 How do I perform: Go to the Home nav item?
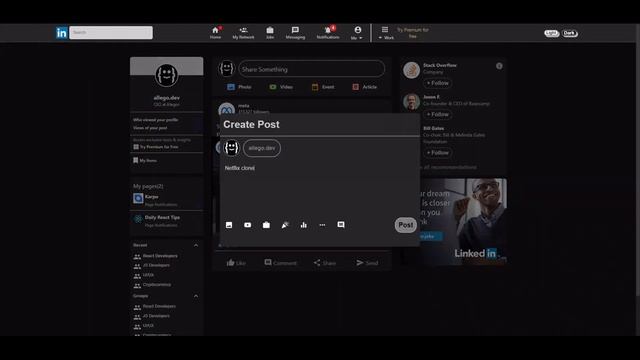(x=216, y=33)
